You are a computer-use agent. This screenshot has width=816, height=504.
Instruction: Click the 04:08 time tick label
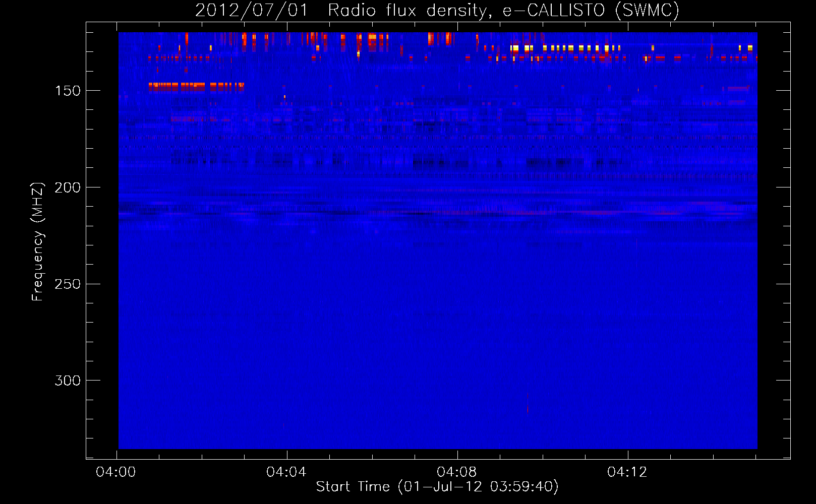tap(457, 472)
